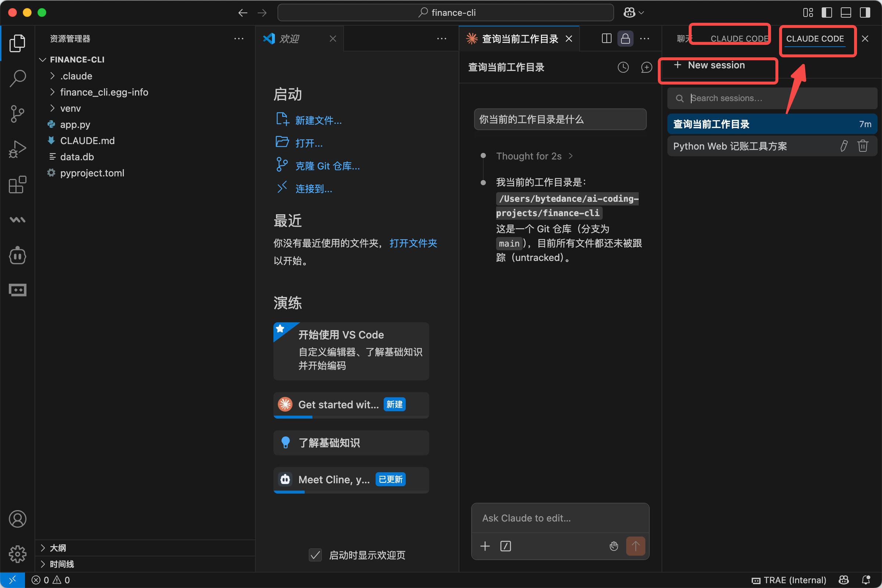Viewport: 882px width, 588px height.
Task: Click the hand permission mode icon
Action: click(613, 546)
